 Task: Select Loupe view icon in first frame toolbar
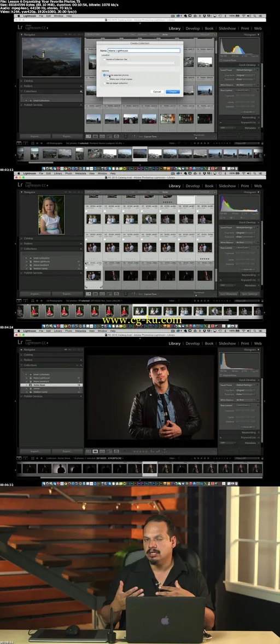coord(95,136)
